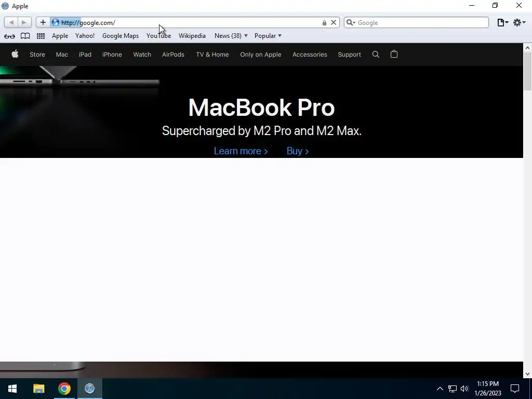The width and height of the screenshot is (532, 399).
Task: Click the apple.com search magnifier icon
Action: point(376,54)
